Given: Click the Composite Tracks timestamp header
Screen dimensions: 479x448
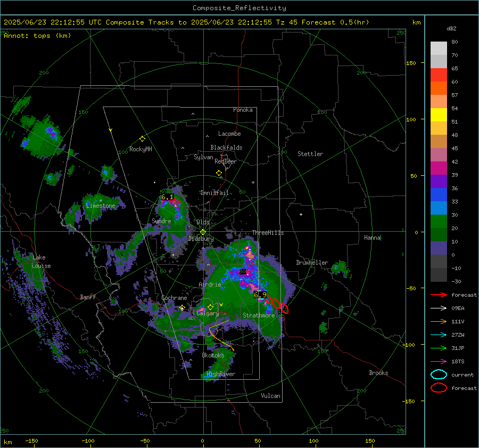Looking at the screenshot, I should click(x=186, y=22).
